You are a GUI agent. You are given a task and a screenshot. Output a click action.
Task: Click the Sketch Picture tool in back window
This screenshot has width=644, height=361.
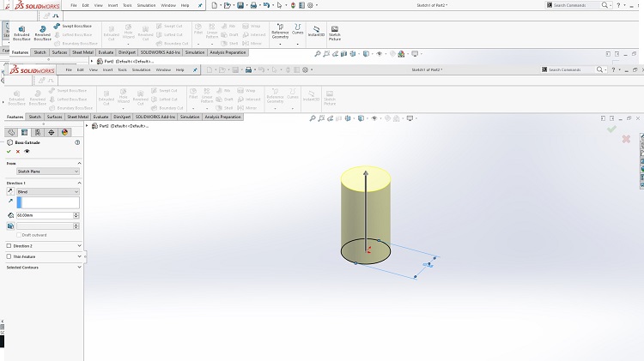point(335,33)
